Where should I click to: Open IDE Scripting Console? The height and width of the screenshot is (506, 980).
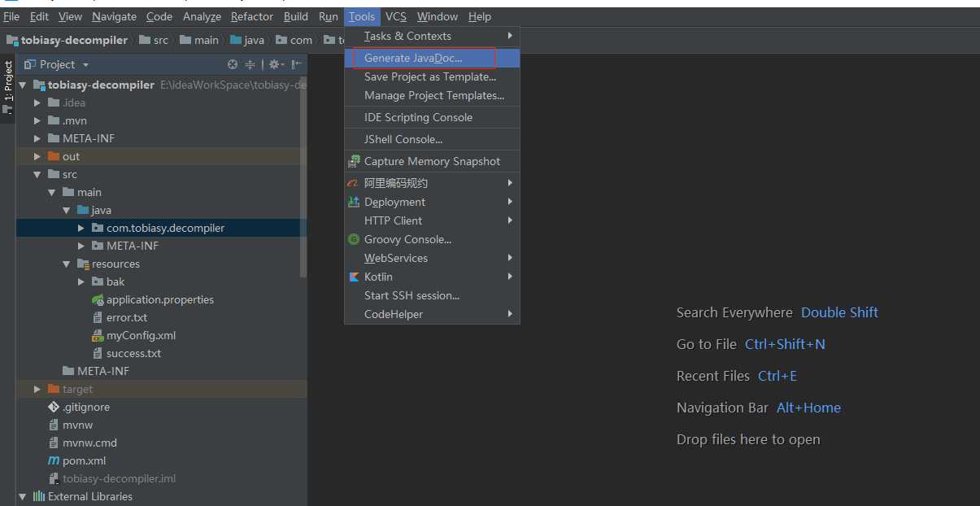(432, 117)
